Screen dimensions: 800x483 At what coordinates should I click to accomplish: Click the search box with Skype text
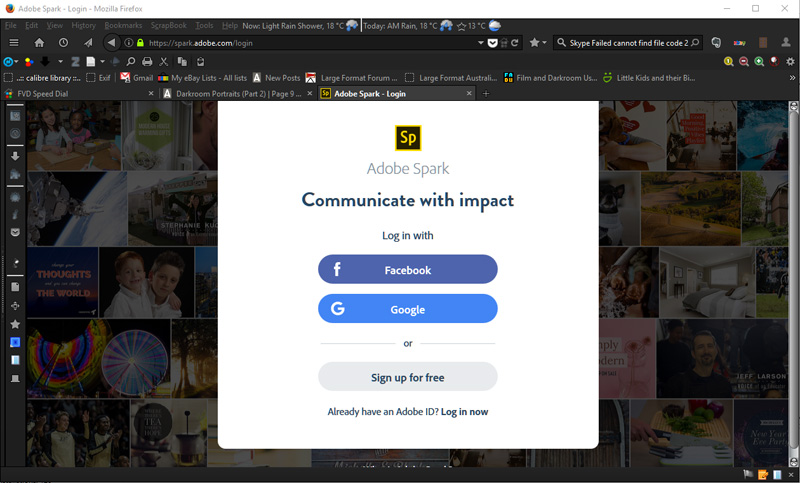point(620,43)
